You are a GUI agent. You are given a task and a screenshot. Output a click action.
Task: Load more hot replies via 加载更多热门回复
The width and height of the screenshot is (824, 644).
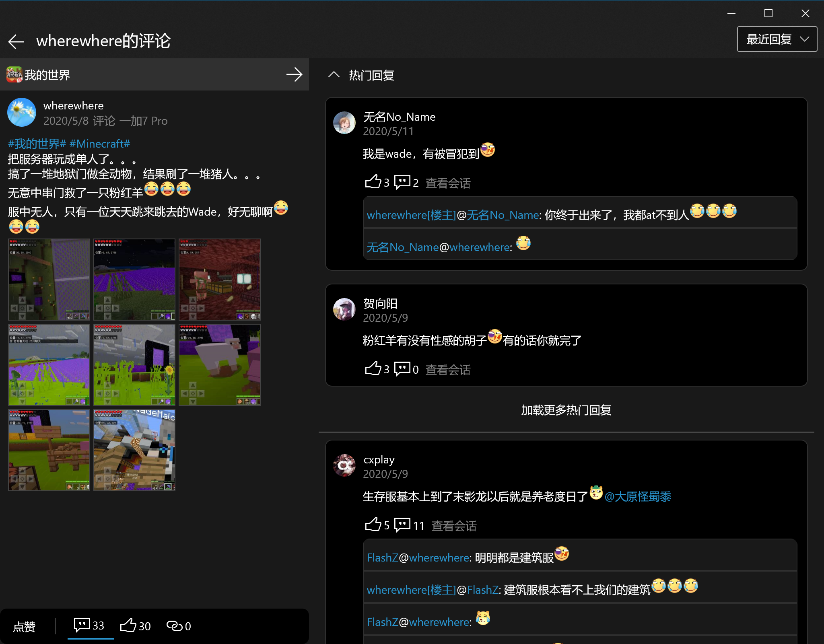coord(566,410)
